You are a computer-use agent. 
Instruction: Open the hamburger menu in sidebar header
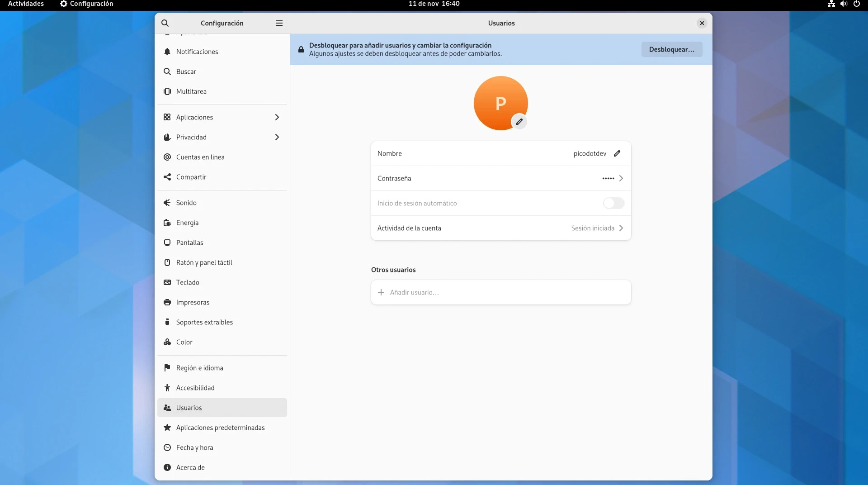pos(279,23)
